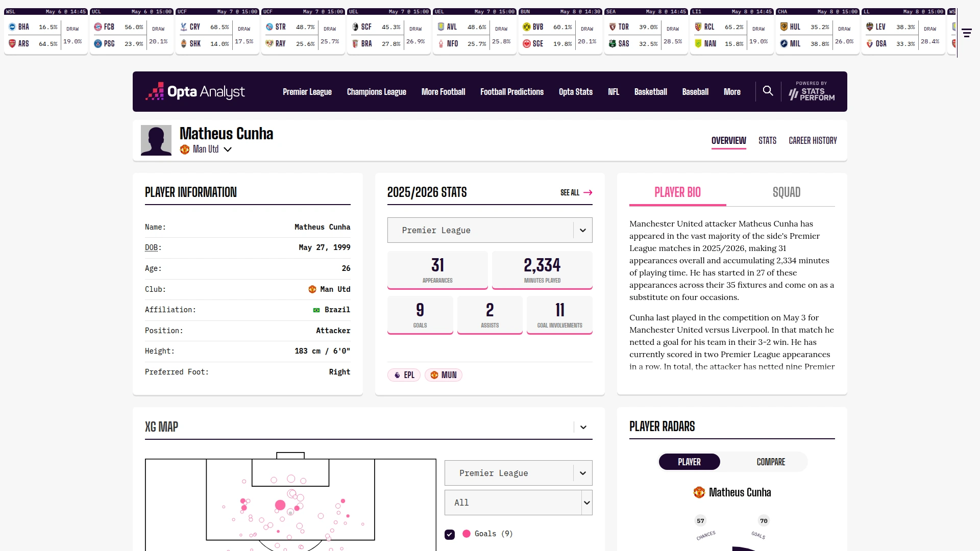
Task: Select the Player radar toggle option
Action: (x=689, y=462)
